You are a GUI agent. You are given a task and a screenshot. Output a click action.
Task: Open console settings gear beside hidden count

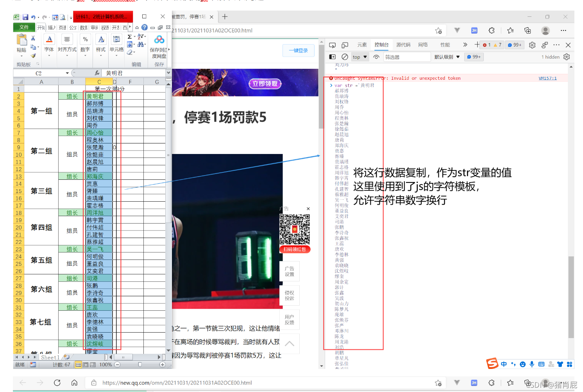(567, 57)
